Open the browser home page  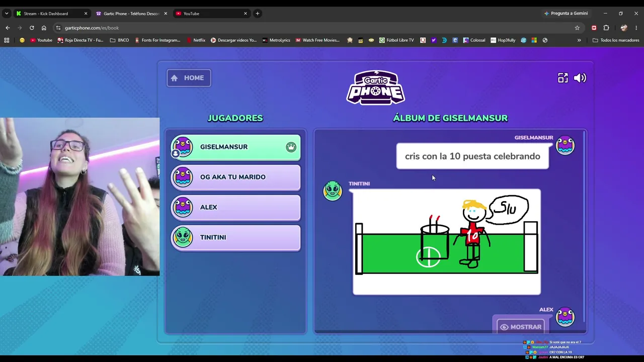click(44, 28)
